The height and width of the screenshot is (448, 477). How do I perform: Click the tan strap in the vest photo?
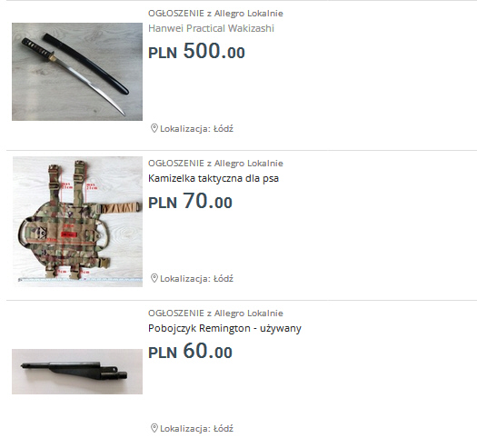coord(120,208)
